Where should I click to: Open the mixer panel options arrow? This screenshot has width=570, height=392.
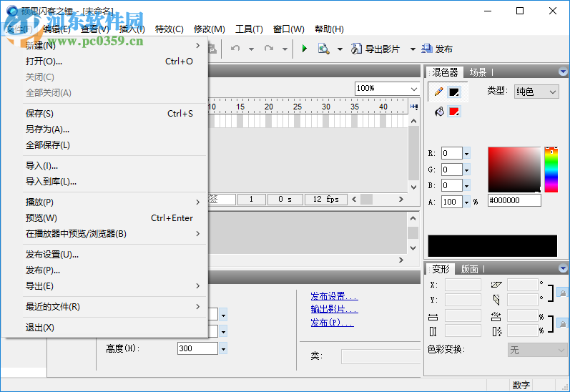click(x=563, y=72)
